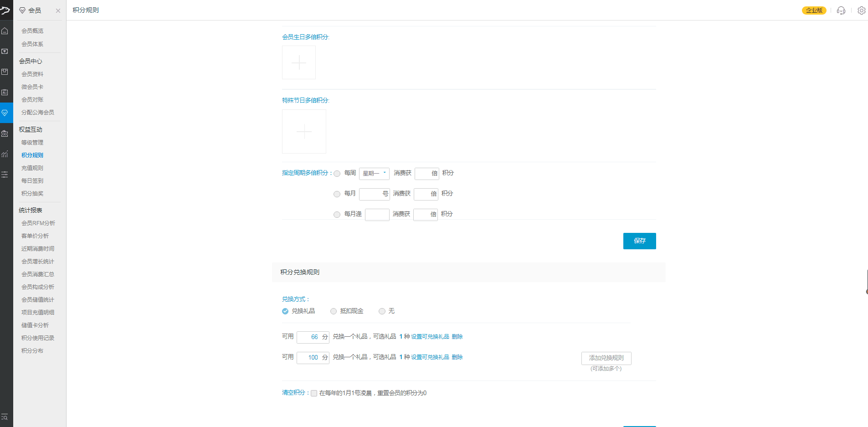Enable the 清空积分 yearly reset checkbox

point(314,393)
